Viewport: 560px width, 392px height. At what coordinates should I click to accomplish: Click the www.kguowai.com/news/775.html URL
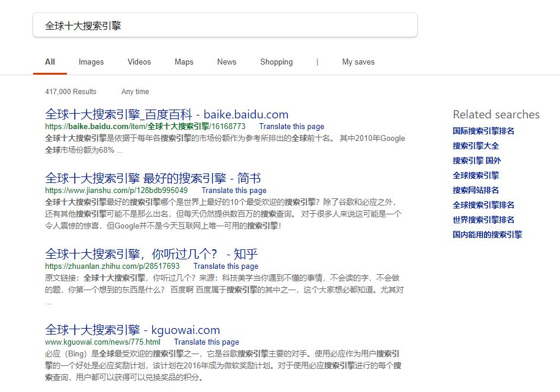(x=103, y=342)
